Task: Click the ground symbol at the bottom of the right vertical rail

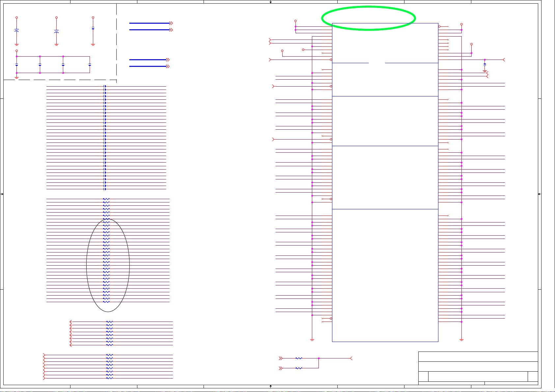Action: (461, 340)
